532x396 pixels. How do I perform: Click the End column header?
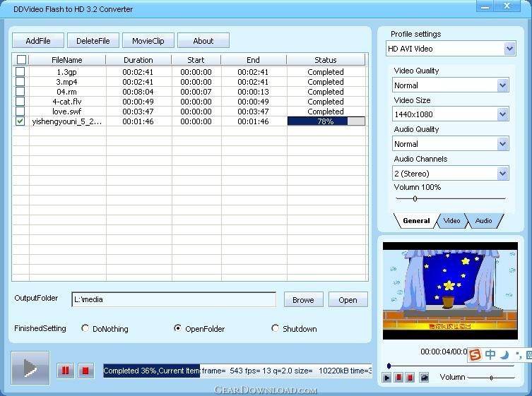[253, 60]
